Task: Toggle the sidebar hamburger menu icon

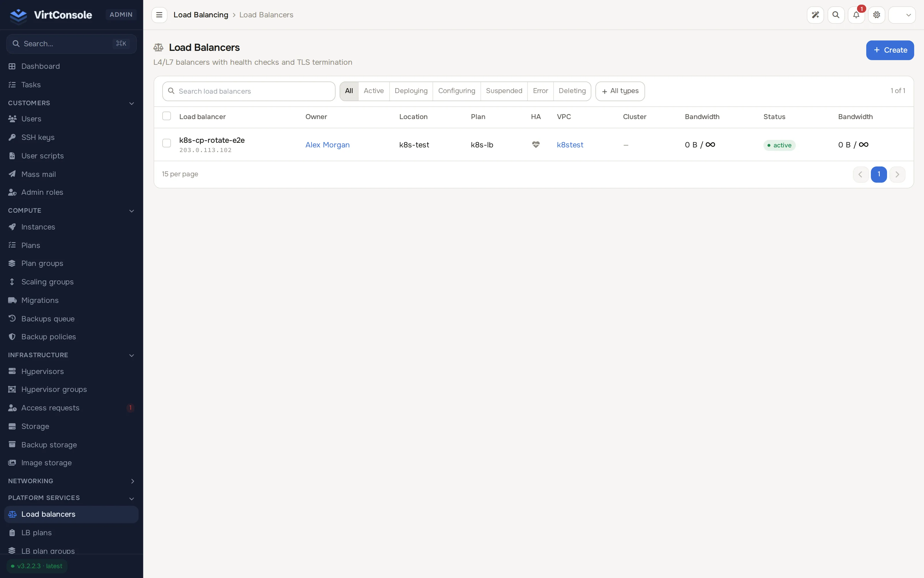Action: pyautogui.click(x=159, y=15)
